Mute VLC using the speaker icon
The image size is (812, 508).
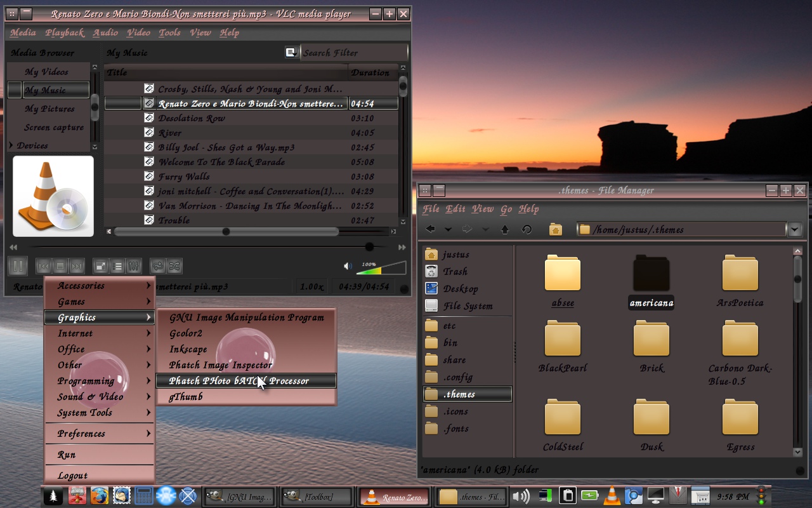click(x=348, y=266)
